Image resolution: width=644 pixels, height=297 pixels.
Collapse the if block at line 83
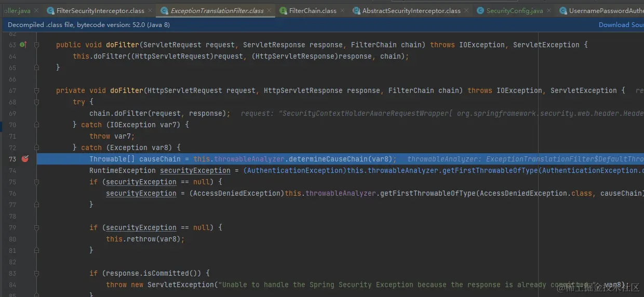(37, 273)
